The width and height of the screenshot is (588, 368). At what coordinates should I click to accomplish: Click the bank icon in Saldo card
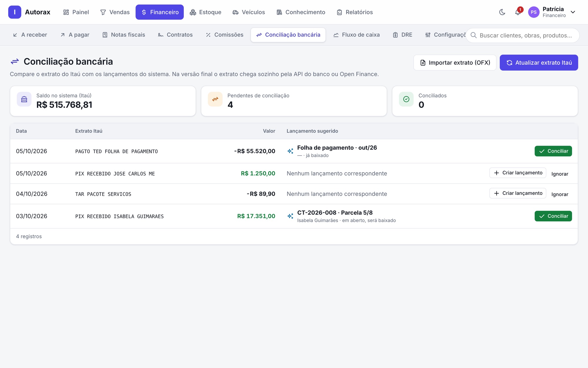24,99
